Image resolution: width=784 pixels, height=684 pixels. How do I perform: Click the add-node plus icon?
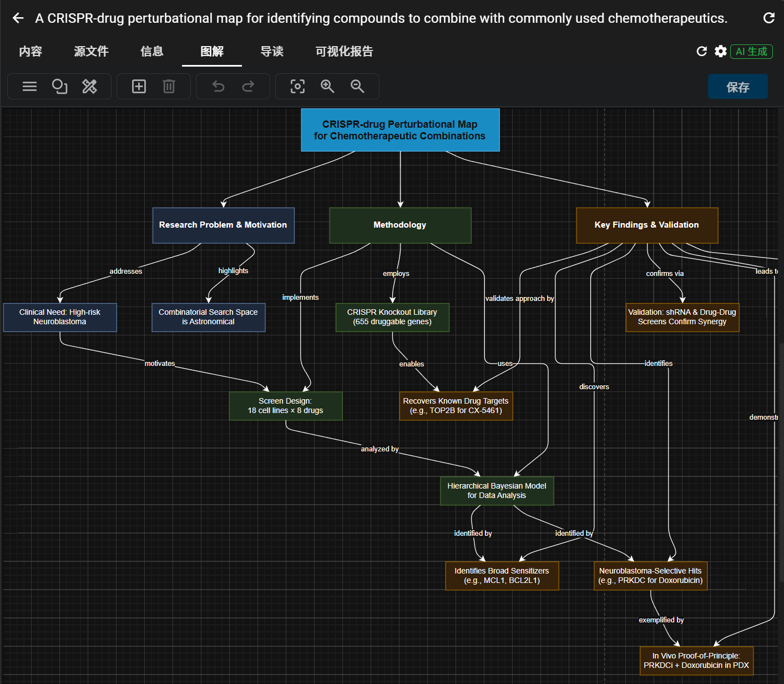139,86
